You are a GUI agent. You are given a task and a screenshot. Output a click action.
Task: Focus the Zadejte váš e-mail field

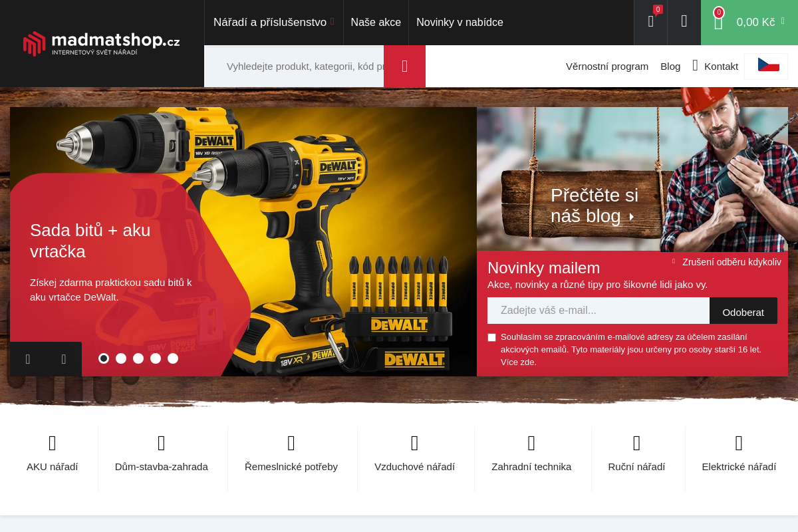(598, 311)
